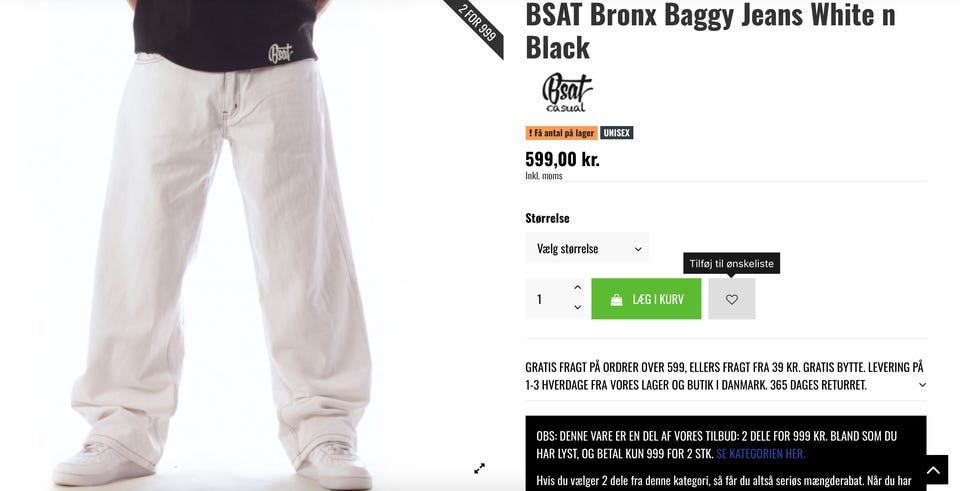This screenshot has height=491, width=960.
Task: Increase quantity with the up arrow
Action: 577,287
